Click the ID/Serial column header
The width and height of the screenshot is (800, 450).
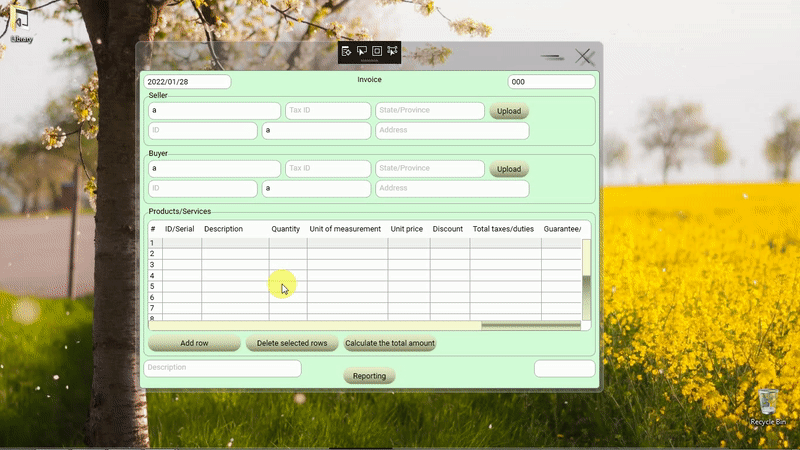tap(180, 229)
